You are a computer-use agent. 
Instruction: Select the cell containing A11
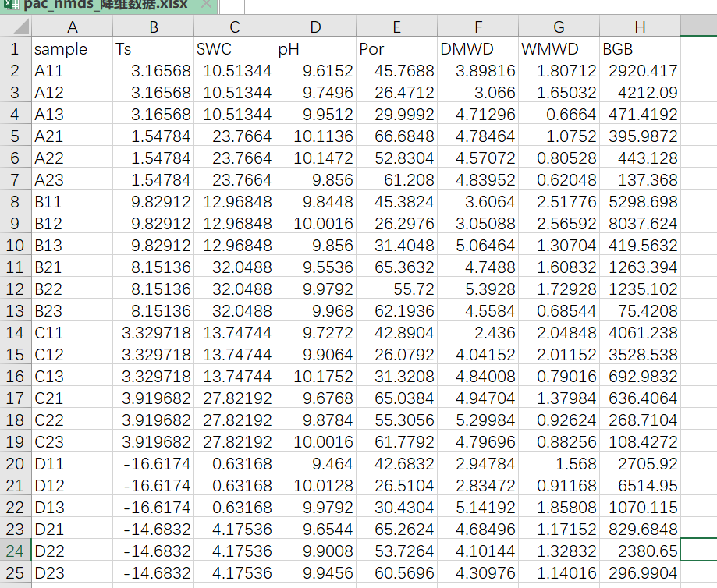click(73, 70)
